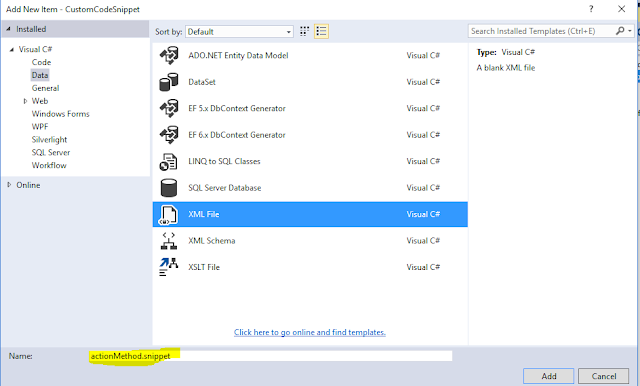Click the Add button
The image size is (640, 386).
(549, 376)
